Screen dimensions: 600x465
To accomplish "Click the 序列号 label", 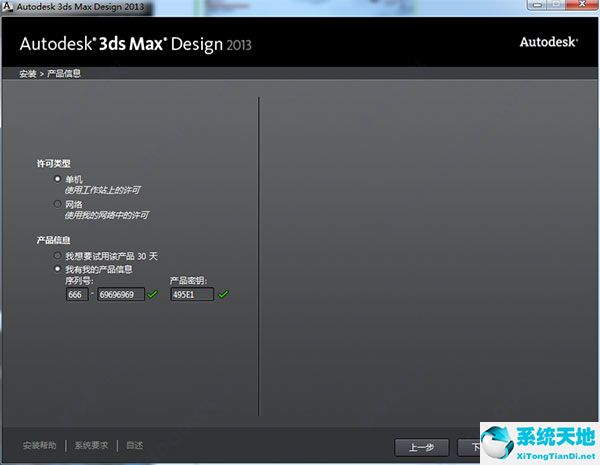I will (x=79, y=281).
